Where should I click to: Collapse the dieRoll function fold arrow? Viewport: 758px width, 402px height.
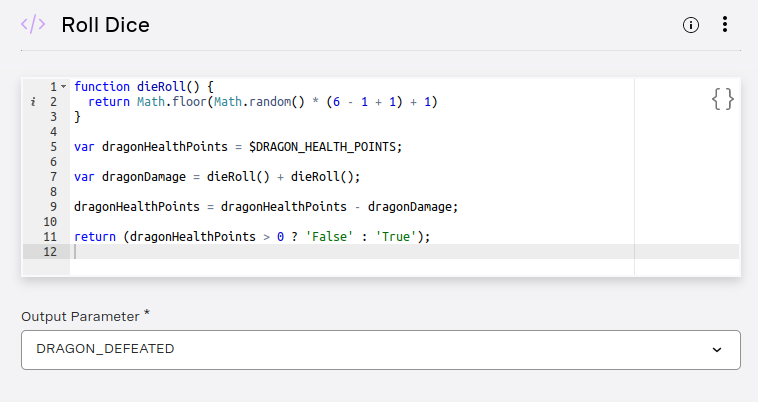pyautogui.click(x=63, y=87)
